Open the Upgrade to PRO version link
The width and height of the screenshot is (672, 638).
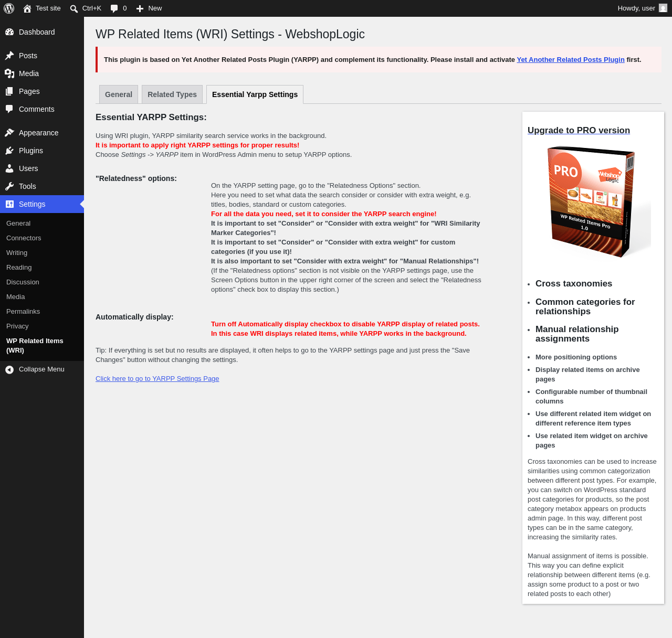tap(579, 131)
